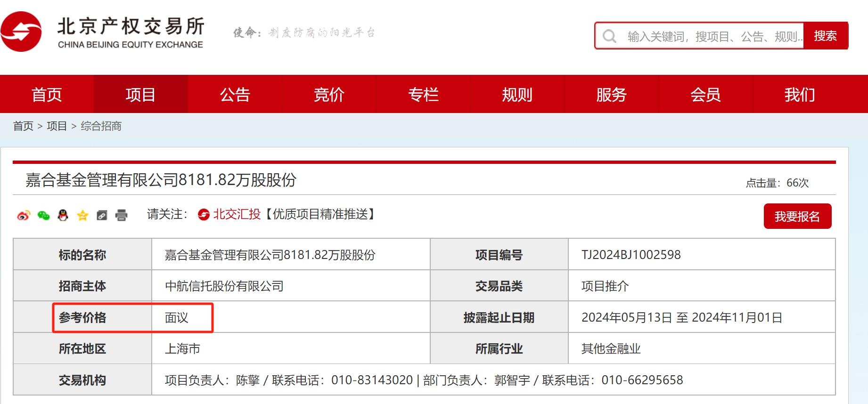Click the 交易机构 row label
Screen dimensions: 868x404
click(x=82, y=380)
